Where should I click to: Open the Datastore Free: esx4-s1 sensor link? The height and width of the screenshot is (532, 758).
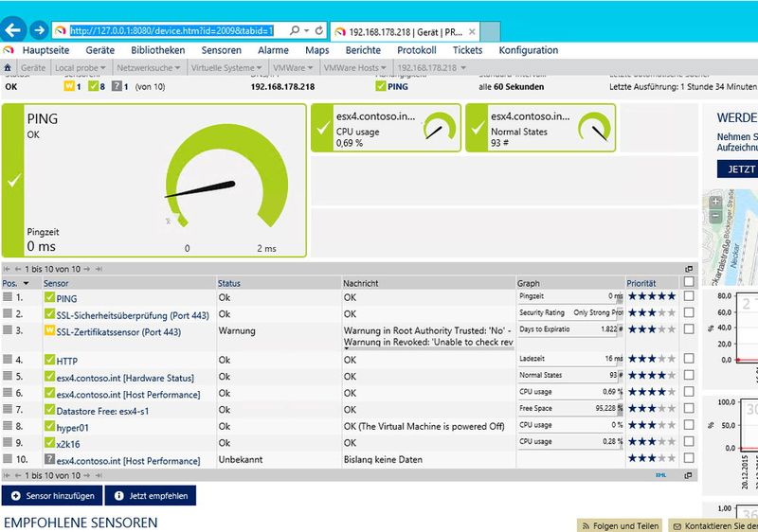point(102,410)
